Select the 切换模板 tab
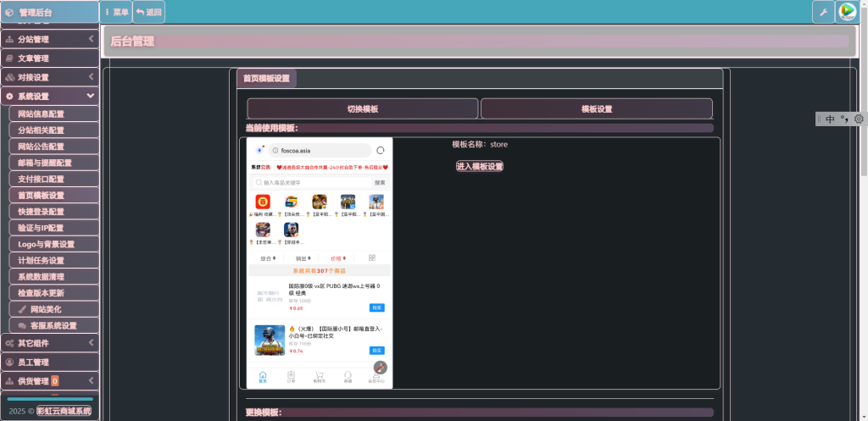The image size is (868, 421). pyautogui.click(x=362, y=109)
